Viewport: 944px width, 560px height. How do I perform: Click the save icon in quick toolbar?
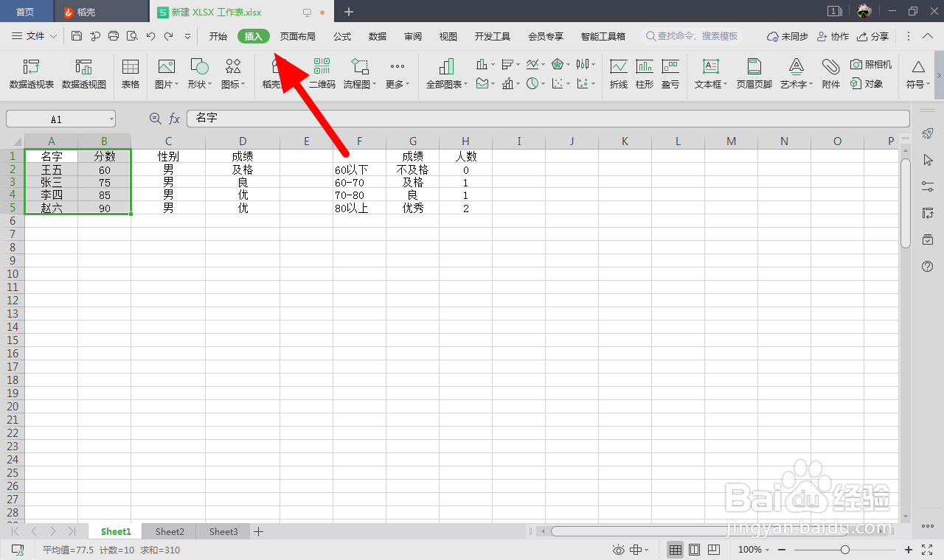point(77,35)
